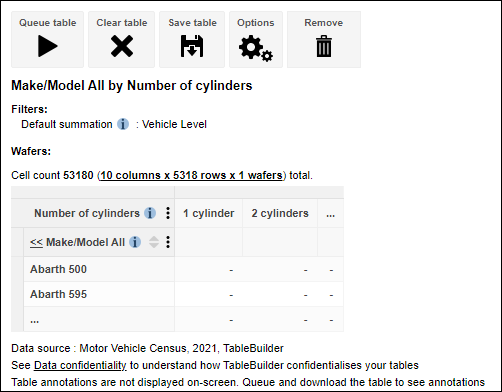
Task: Clear the table with the X button
Action: (x=121, y=39)
